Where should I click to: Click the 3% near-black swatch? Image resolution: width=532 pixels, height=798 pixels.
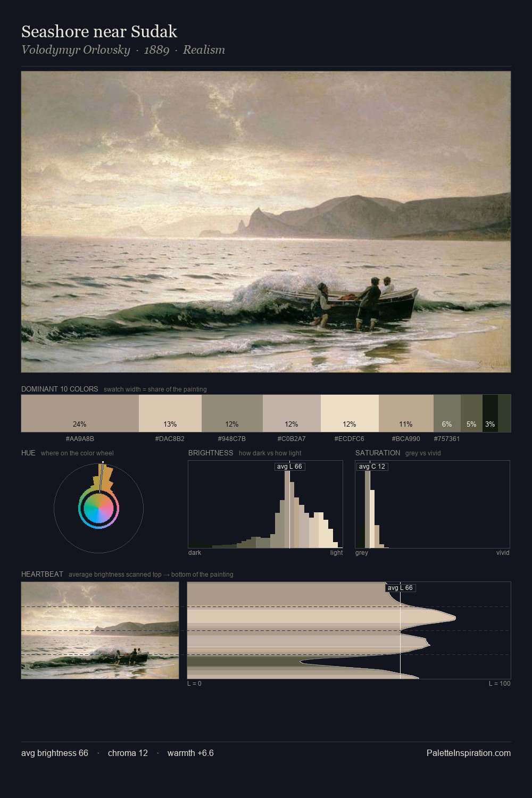click(490, 413)
